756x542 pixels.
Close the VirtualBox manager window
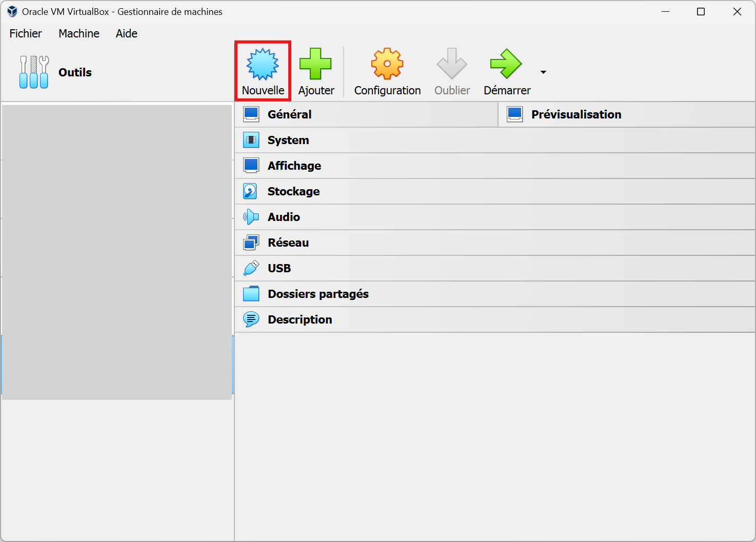tap(737, 11)
